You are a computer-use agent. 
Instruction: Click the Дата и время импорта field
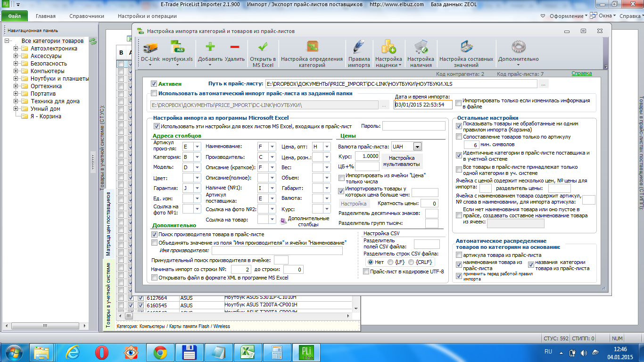423,105
